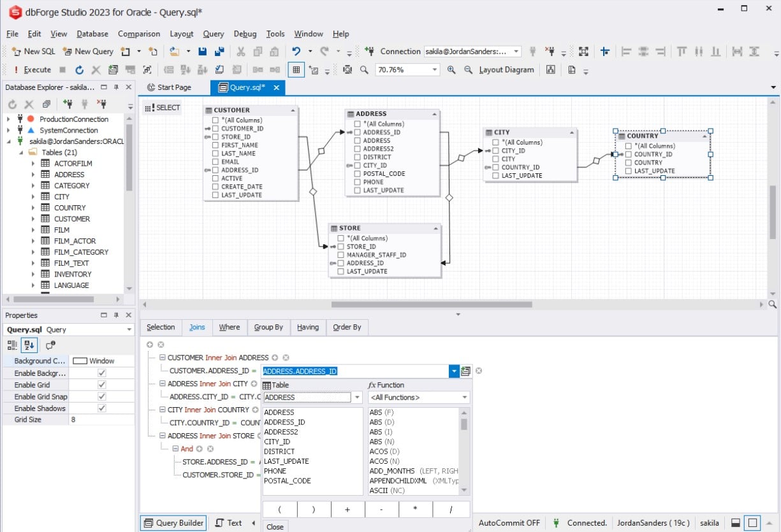Image resolution: width=781 pixels, height=532 pixels.
Task: Check FIRST_NAME column in CUSTOMER table
Action: click(215, 145)
